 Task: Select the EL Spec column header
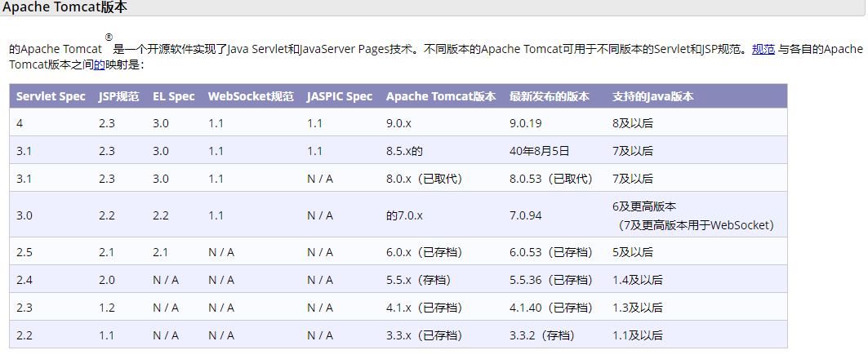tap(174, 96)
